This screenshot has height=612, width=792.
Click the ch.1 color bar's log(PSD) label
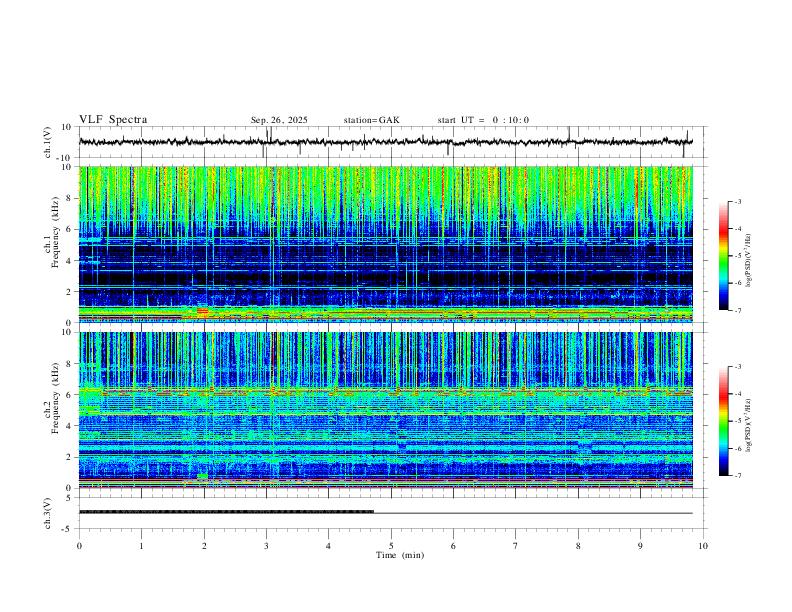pos(748,261)
